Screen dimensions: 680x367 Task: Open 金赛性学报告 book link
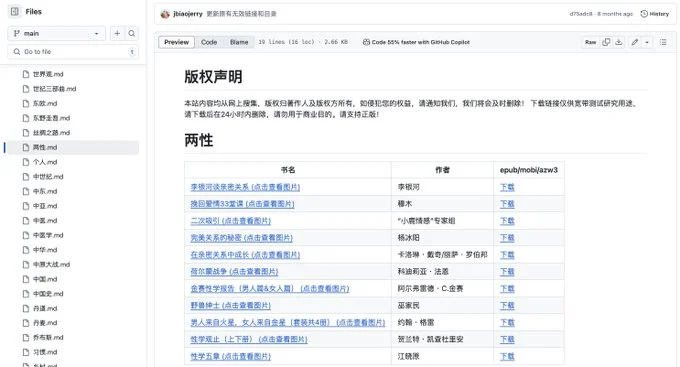click(x=270, y=288)
